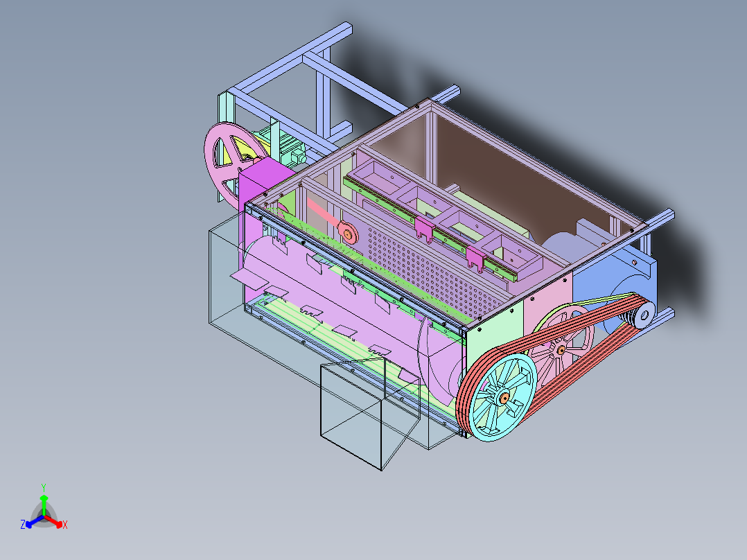Click the green Y axis arrow of the triad
The image size is (747, 560).
pyautogui.click(x=44, y=505)
